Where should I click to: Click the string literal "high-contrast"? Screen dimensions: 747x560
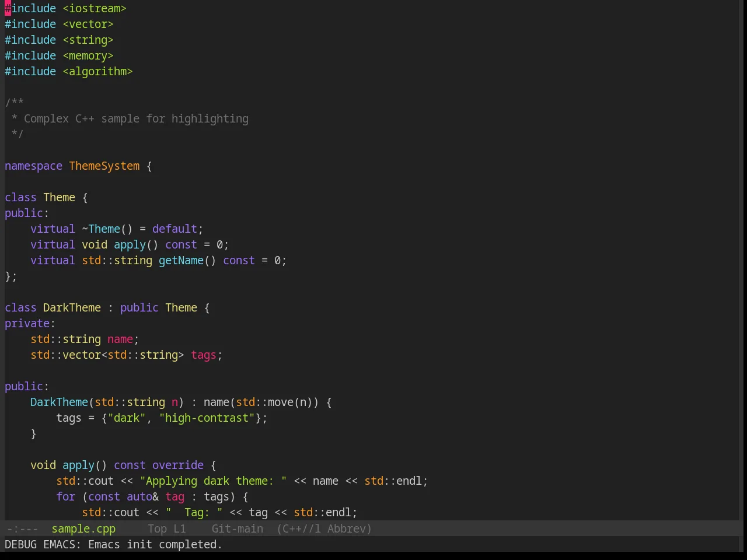coord(207,418)
